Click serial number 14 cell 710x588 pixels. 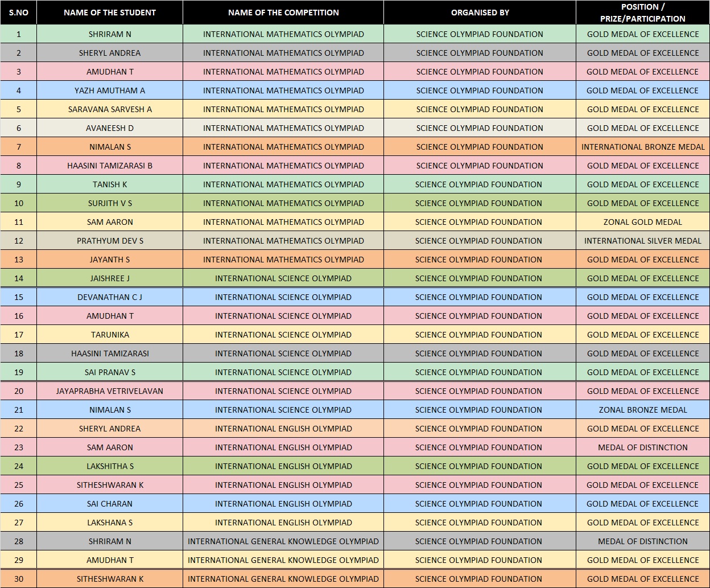click(x=18, y=278)
